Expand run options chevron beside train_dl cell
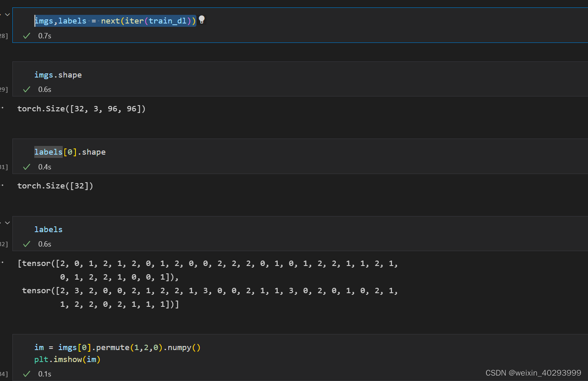The image size is (588, 381). click(7, 14)
